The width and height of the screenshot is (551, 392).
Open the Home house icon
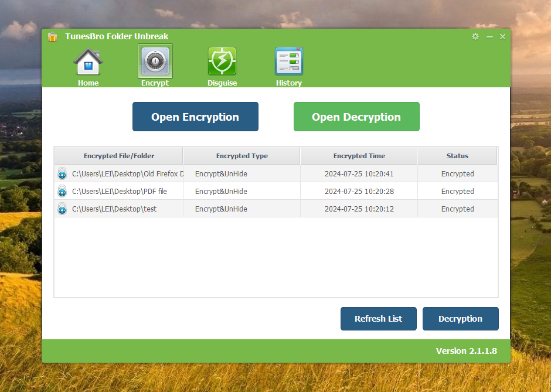click(88, 62)
